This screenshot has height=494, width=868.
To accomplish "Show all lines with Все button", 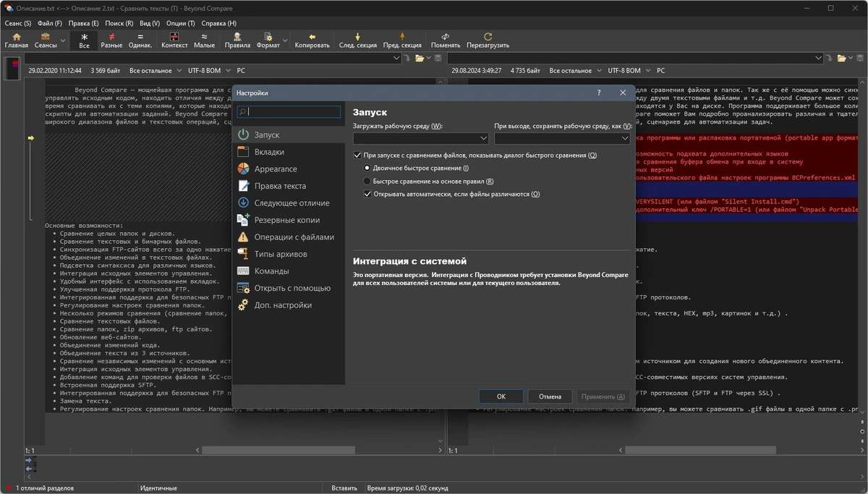I will [85, 41].
